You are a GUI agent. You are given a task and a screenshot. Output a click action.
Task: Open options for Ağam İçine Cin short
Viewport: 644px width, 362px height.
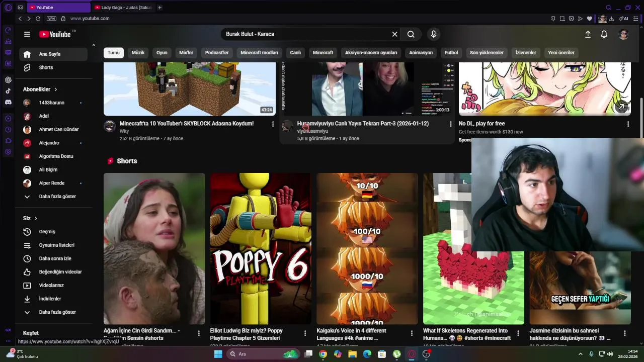tap(199, 333)
